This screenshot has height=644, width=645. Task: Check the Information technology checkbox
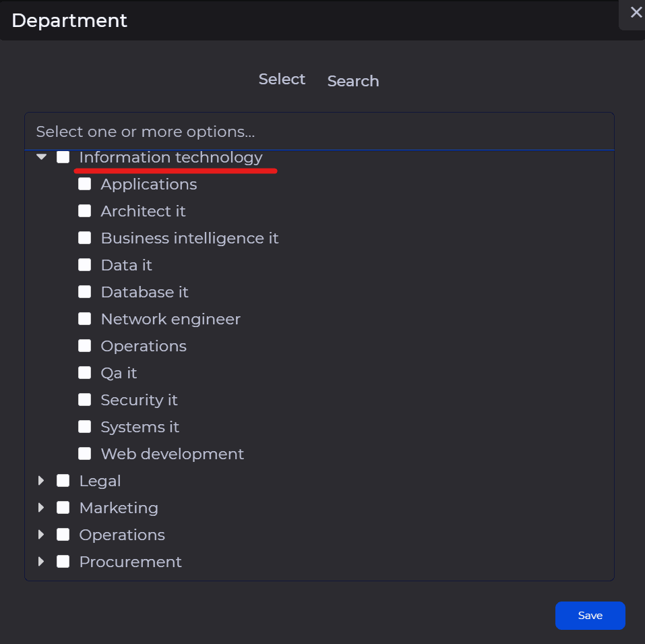click(x=63, y=157)
